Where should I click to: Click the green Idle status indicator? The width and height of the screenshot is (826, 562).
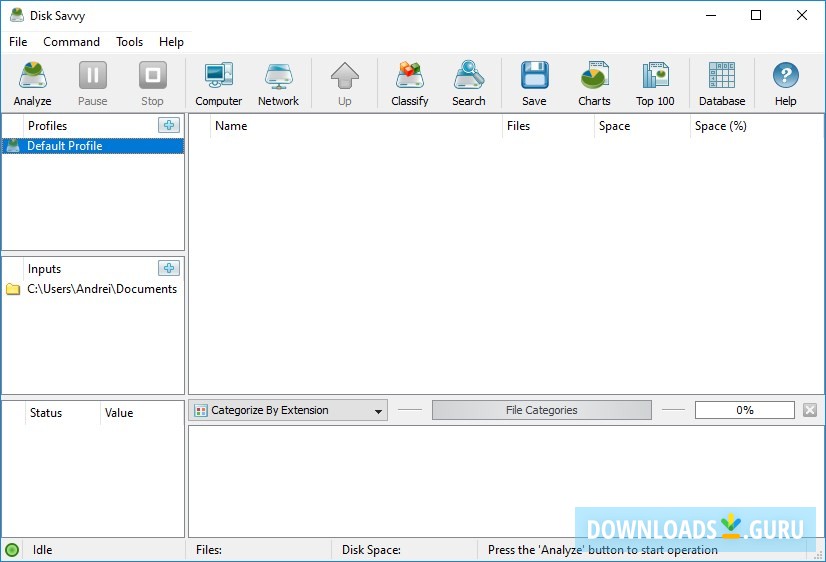[12, 550]
